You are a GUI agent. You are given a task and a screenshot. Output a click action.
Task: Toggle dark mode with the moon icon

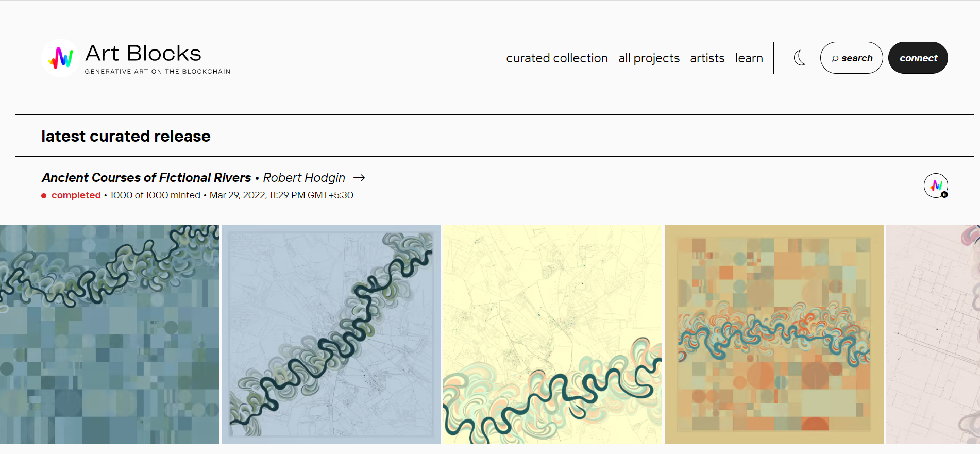click(x=800, y=58)
